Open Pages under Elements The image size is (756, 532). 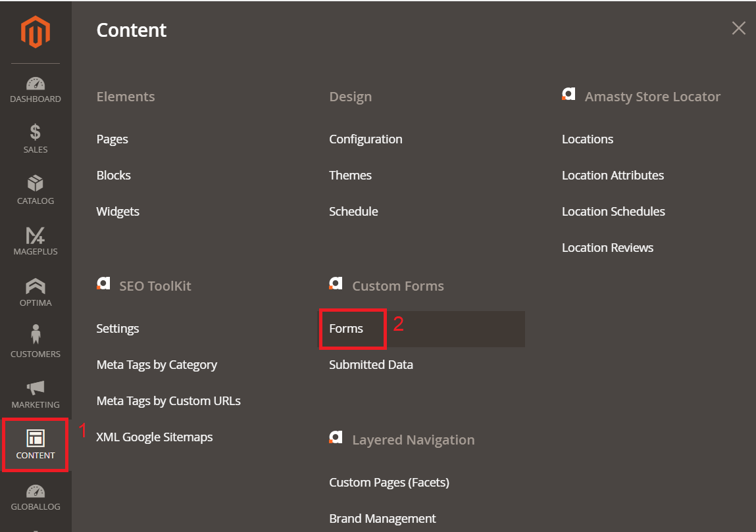(x=113, y=139)
